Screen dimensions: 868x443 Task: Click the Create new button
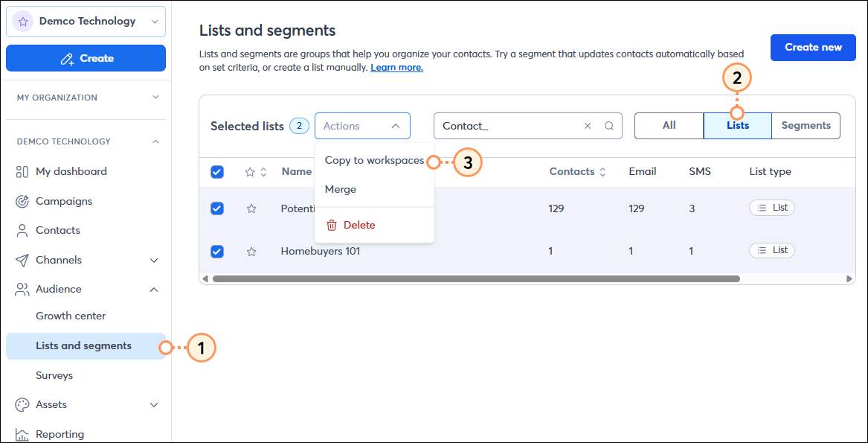[x=813, y=47]
